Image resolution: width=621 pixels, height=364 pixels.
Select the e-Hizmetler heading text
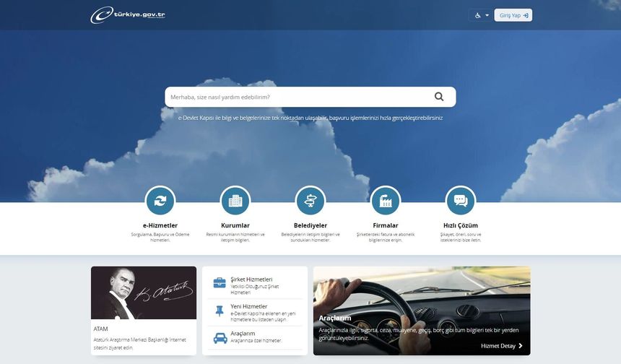160,225
